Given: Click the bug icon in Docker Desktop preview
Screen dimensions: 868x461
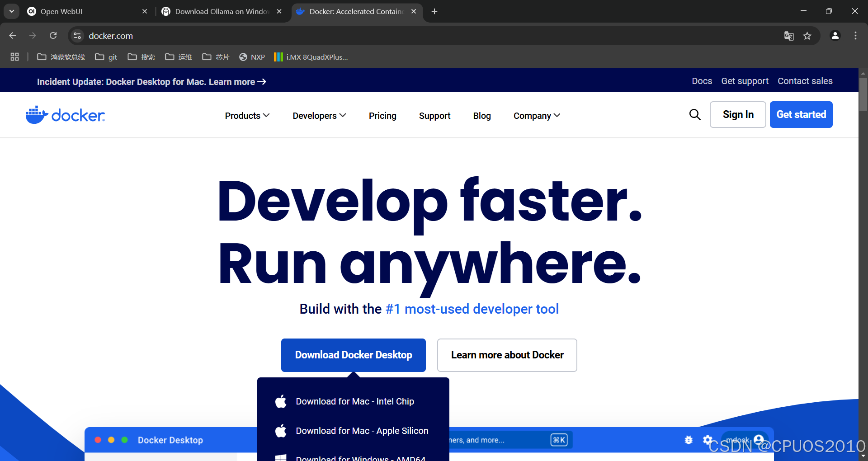Looking at the screenshot, I should (689, 440).
